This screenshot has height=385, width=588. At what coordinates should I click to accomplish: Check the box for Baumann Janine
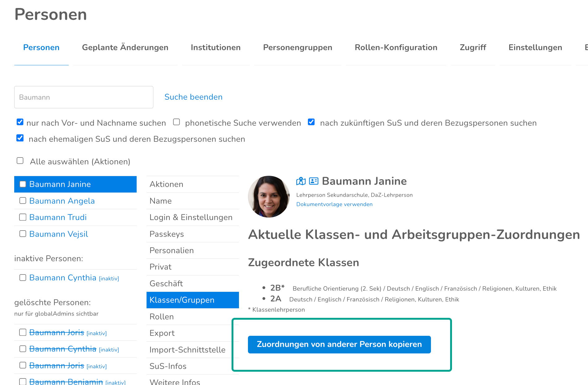[x=23, y=184]
